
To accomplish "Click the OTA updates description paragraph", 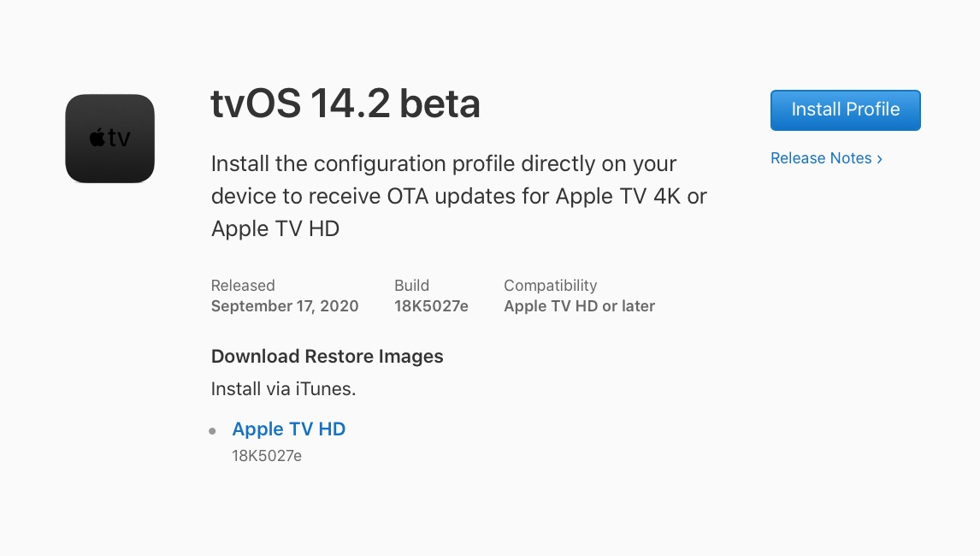I will click(458, 196).
